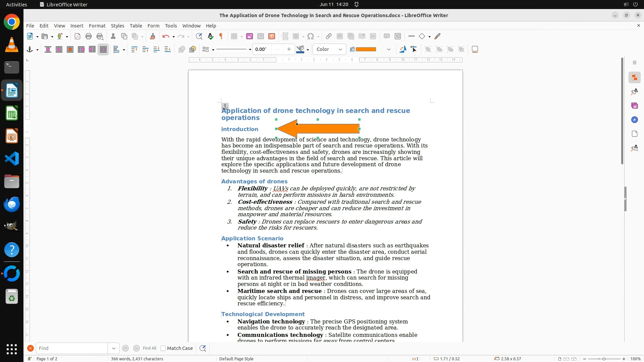The height and width of the screenshot is (362, 644).
Task: Open the Styles menu
Action: coord(117,26)
